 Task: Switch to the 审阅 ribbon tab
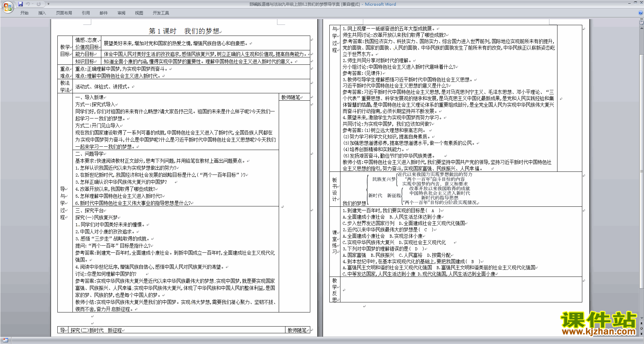[x=121, y=13]
